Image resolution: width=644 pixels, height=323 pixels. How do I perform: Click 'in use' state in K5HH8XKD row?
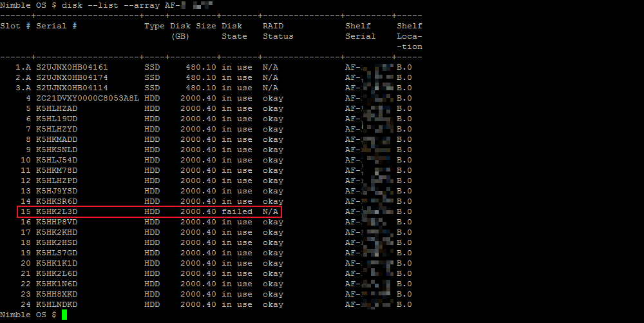(237, 294)
